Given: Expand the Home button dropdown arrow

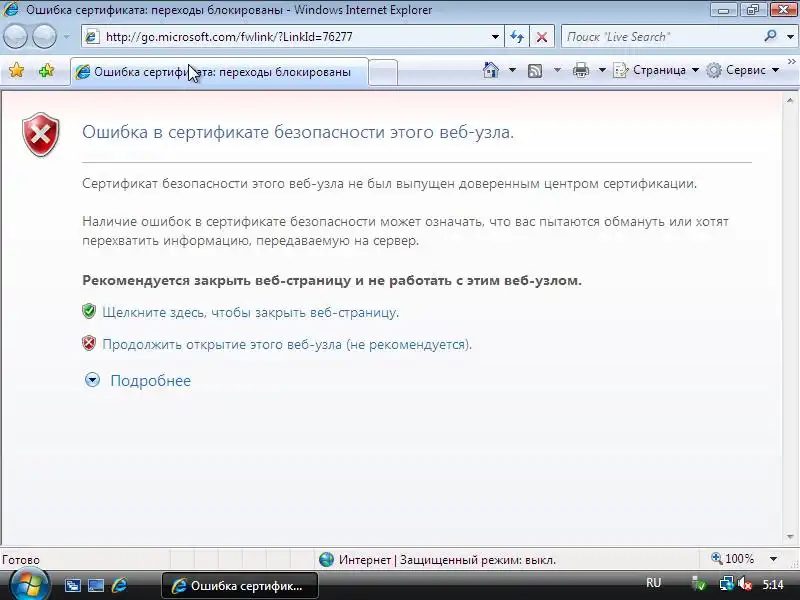Looking at the screenshot, I should point(512,70).
